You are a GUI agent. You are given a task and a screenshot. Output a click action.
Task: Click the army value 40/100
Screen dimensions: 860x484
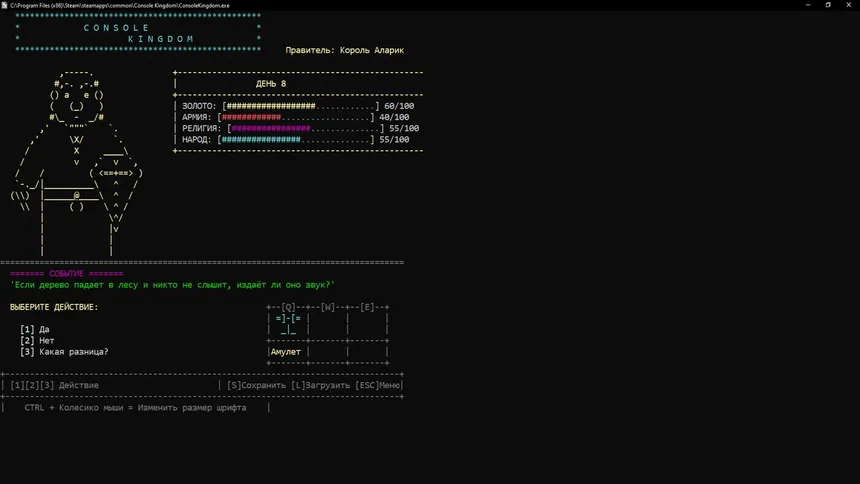pos(394,117)
